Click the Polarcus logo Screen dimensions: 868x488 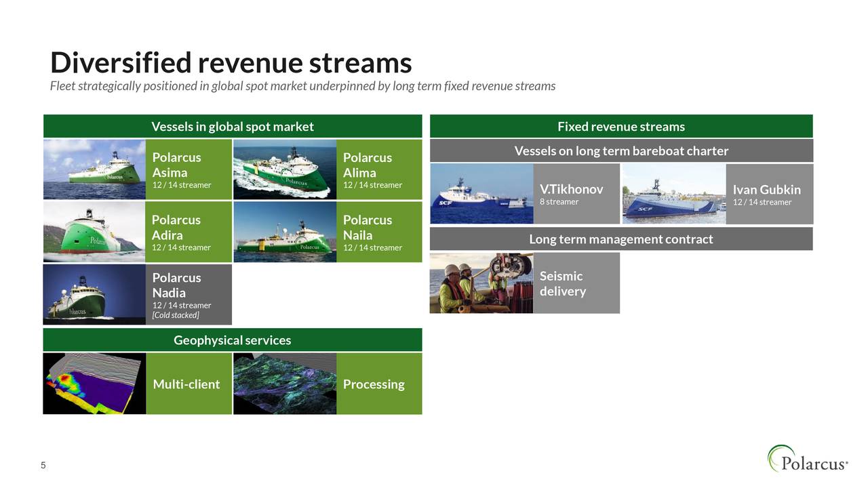point(808,459)
